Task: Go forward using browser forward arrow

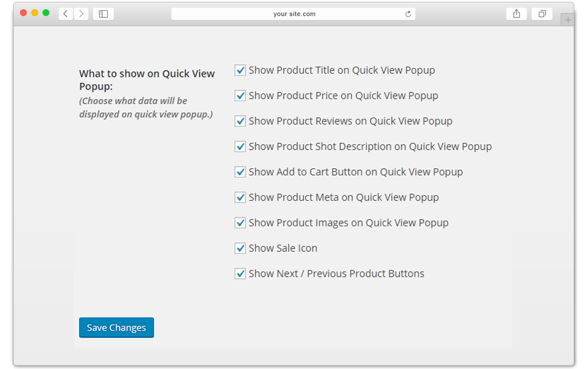Action: pyautogui.click(x=81, y=14)
